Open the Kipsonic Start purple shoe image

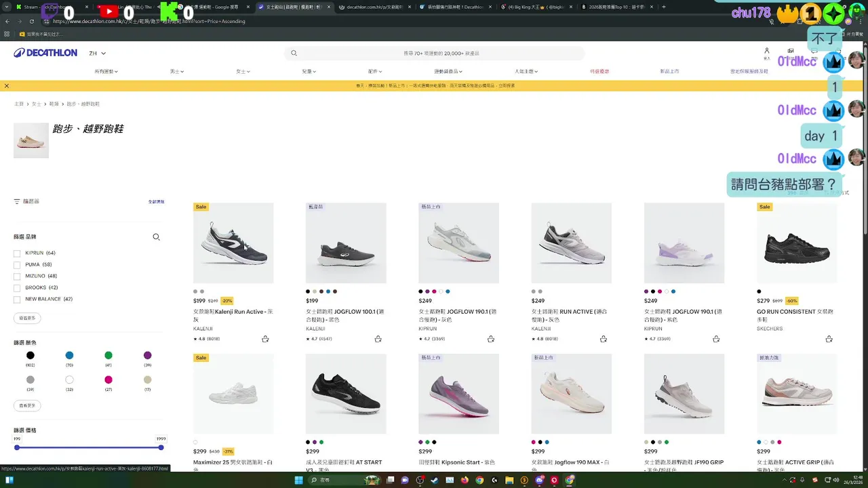pyautogui.click(x=458, y=394)
